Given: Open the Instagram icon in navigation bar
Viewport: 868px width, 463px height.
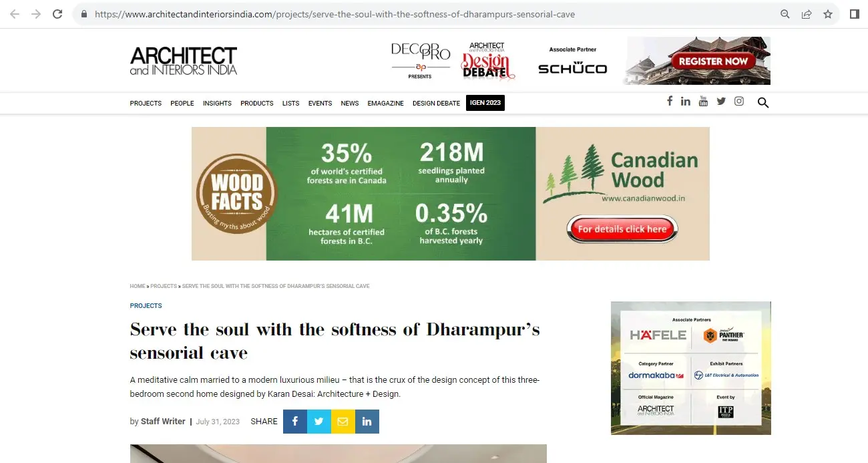Looking at the screenshot, I should coord(739,102).
